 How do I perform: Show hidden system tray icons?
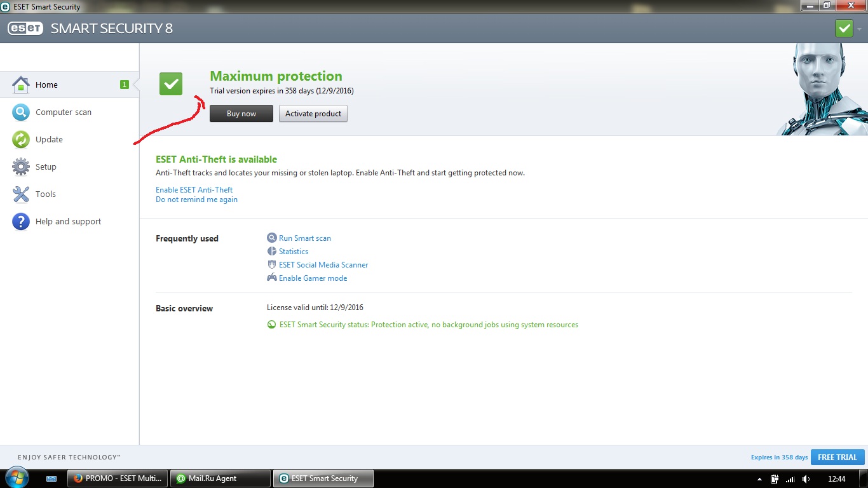point(760,479)
